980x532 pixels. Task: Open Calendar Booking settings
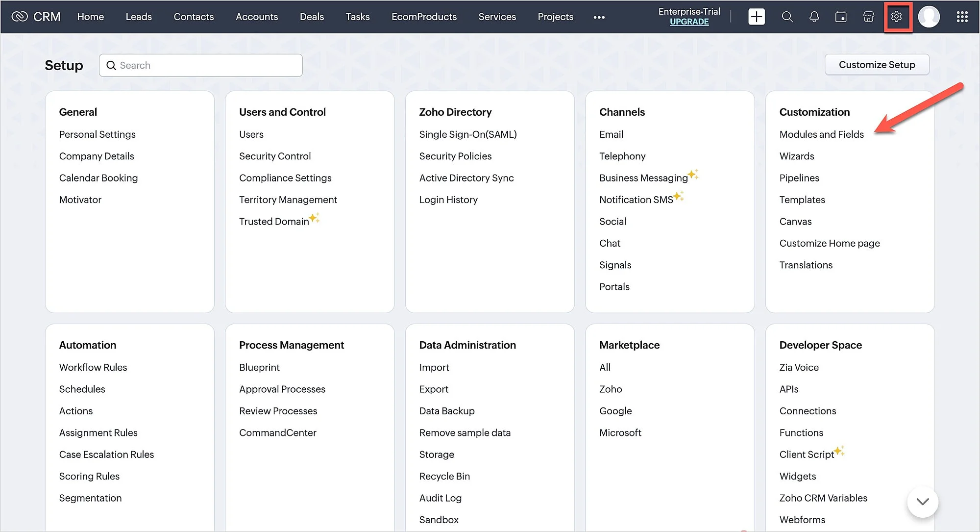tap(98, 178)
